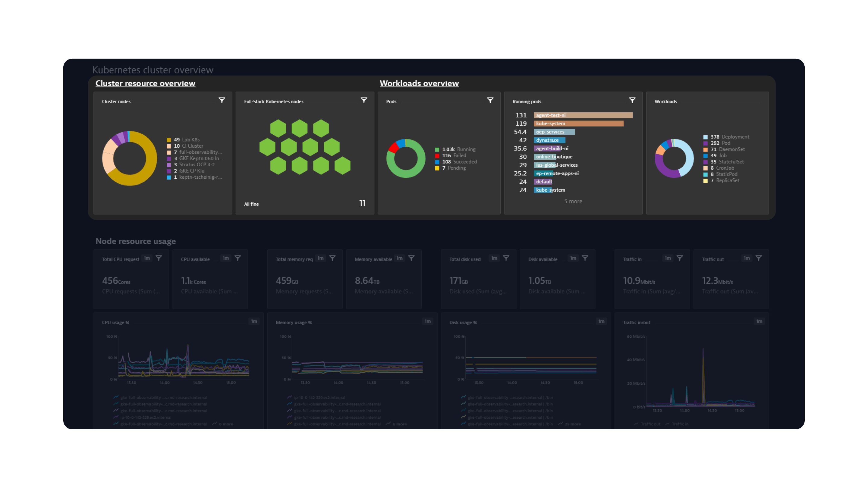Select the agent-test-ni bar in Running pods

(583, 115)
